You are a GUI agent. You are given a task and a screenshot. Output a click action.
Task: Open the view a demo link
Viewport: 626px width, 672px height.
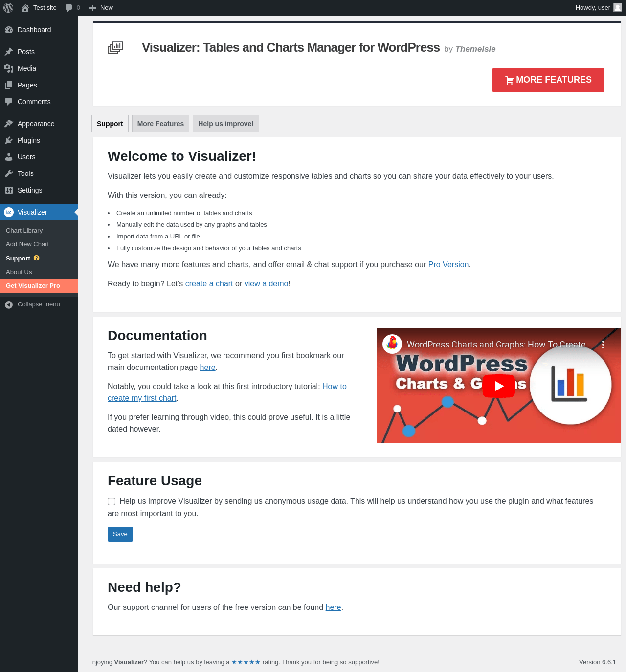point(267,283)
